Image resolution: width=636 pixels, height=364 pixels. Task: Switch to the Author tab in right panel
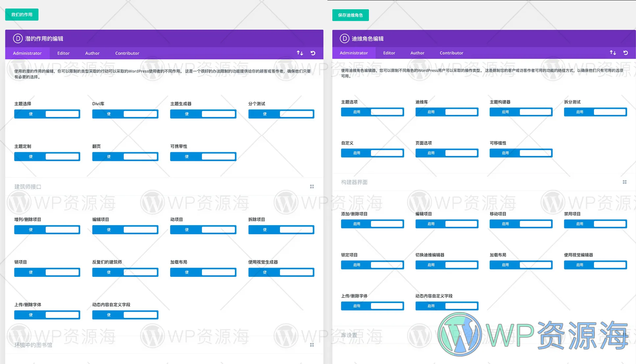coord(417,53)
